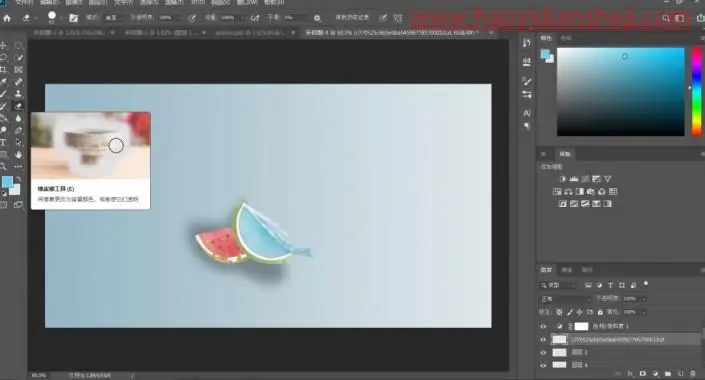The image size is (705, 380).
Task: Select the Blur (droplet) tool
Action: coord(18,118)
